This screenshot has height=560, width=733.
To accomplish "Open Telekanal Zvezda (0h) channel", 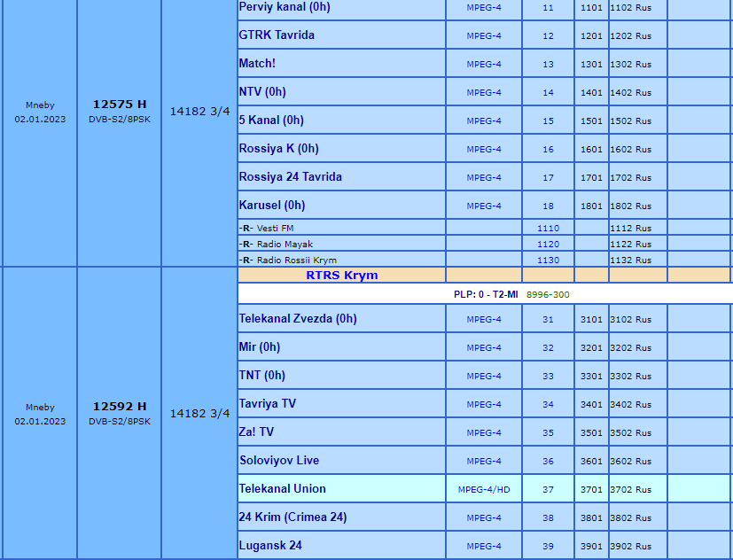I will (298, 319).
